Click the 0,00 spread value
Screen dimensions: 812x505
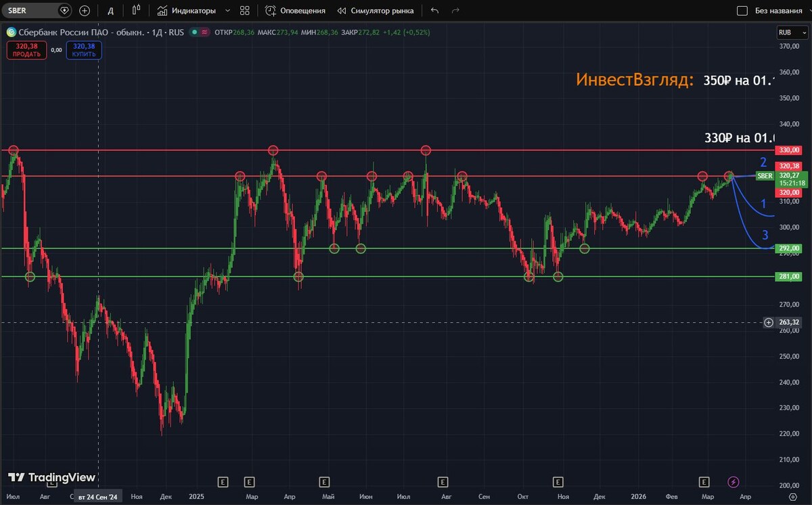[x=56, y=49]
